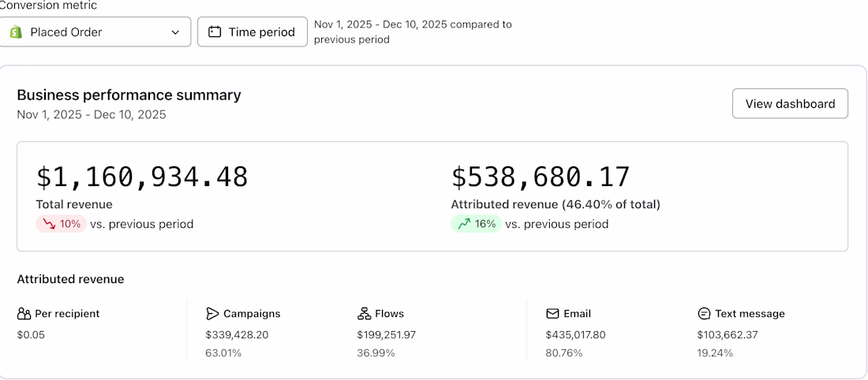Click the Campaigns revenue value $339,428.20

tap(237, 335)
